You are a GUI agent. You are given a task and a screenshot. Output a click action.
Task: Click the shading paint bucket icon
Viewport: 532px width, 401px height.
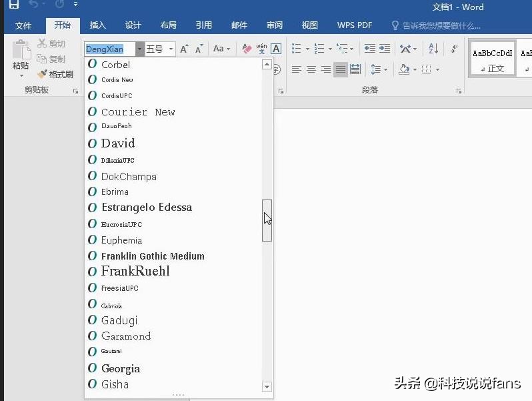(404, 69)
